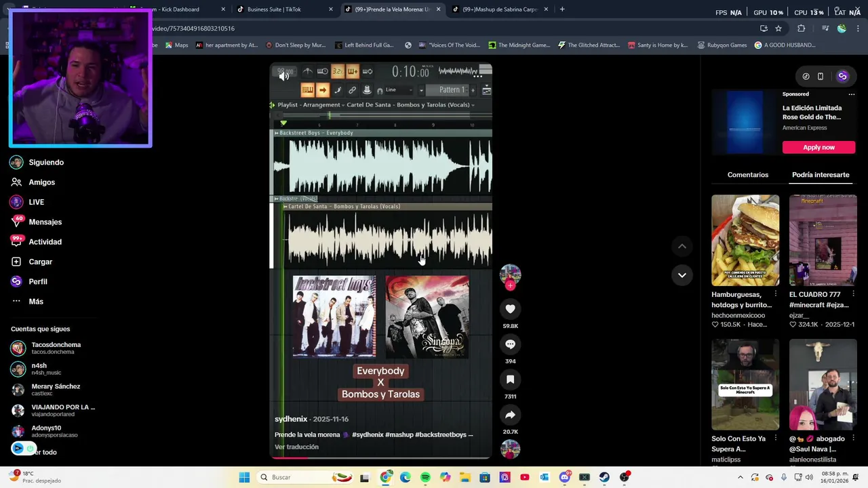This screenshot has width=868, height=488.
Task: Open the profile avatar at top right
Action: 842,77
